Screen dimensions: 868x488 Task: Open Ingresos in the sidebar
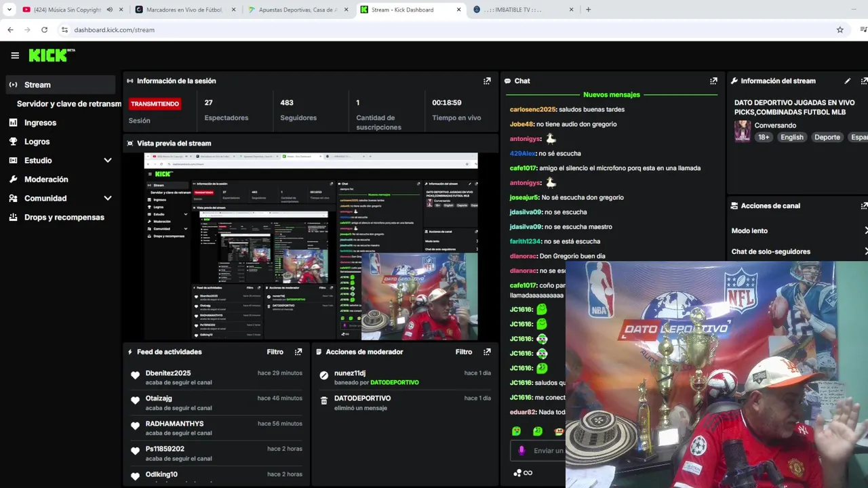coord(40,123)
